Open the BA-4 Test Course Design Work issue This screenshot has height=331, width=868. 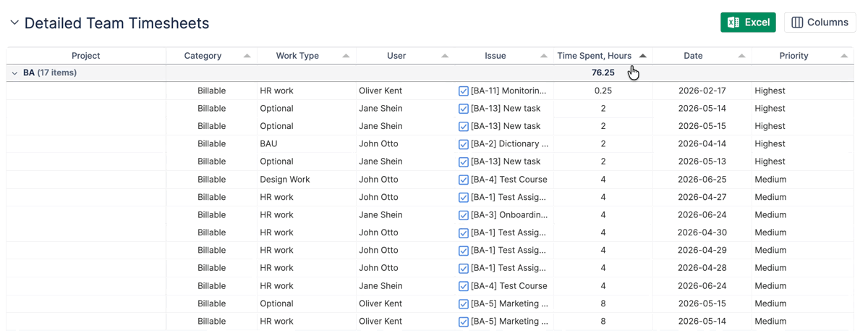[509, 180]
